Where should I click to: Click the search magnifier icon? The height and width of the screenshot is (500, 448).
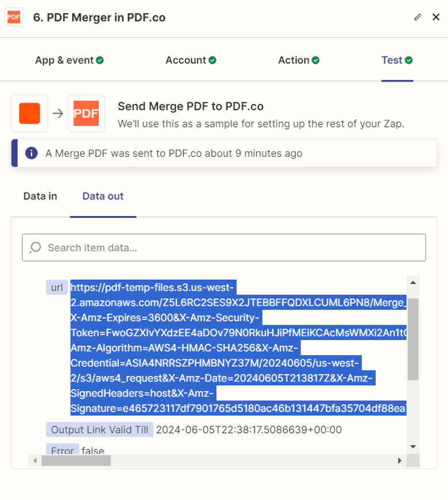point(36,248)
